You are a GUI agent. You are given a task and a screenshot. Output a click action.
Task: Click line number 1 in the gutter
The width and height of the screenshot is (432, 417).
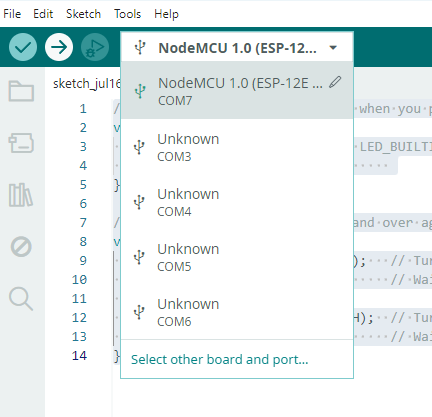point(83,109)
